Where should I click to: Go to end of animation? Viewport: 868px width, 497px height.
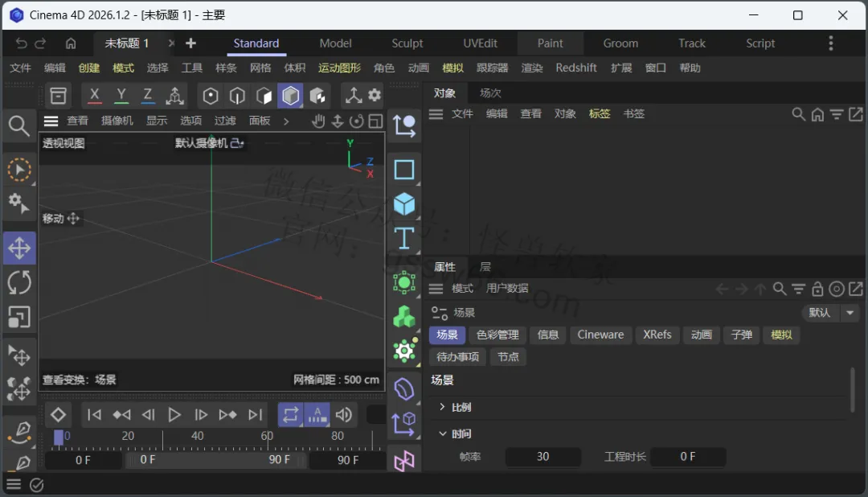coord(256,414)
